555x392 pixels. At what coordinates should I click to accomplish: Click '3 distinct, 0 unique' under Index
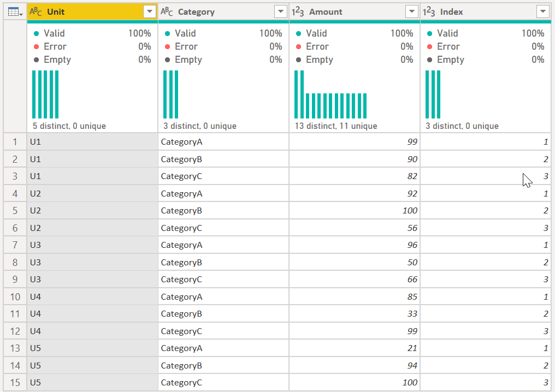click(x=462, y=126)
